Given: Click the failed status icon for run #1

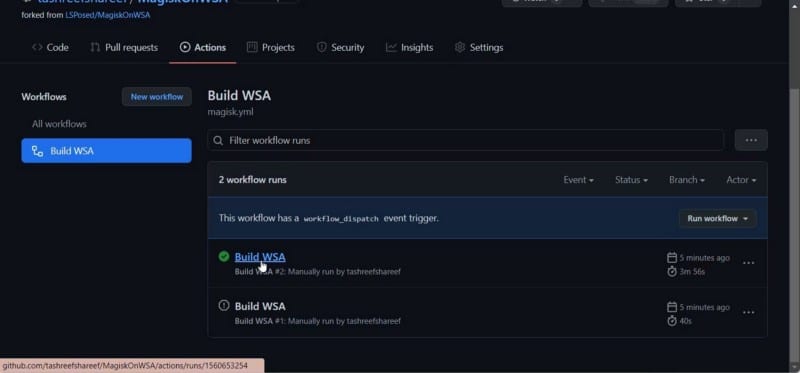Looking at the screenshot, I should point(223,305).
